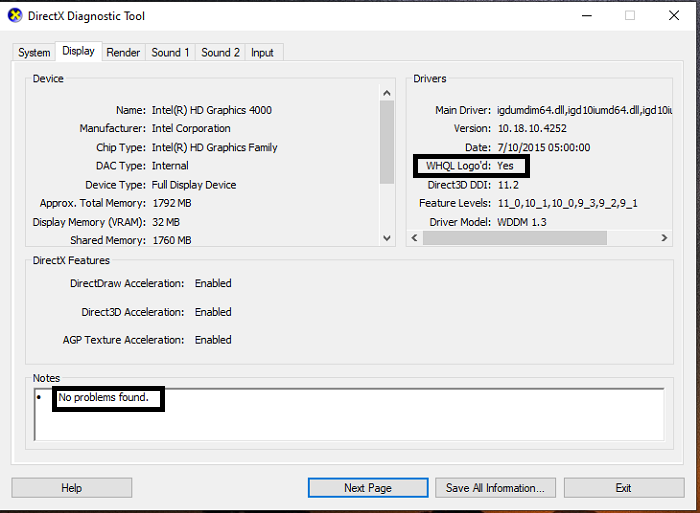
Task: Click Drivers panel scroll right arrow
Action: 664,238
